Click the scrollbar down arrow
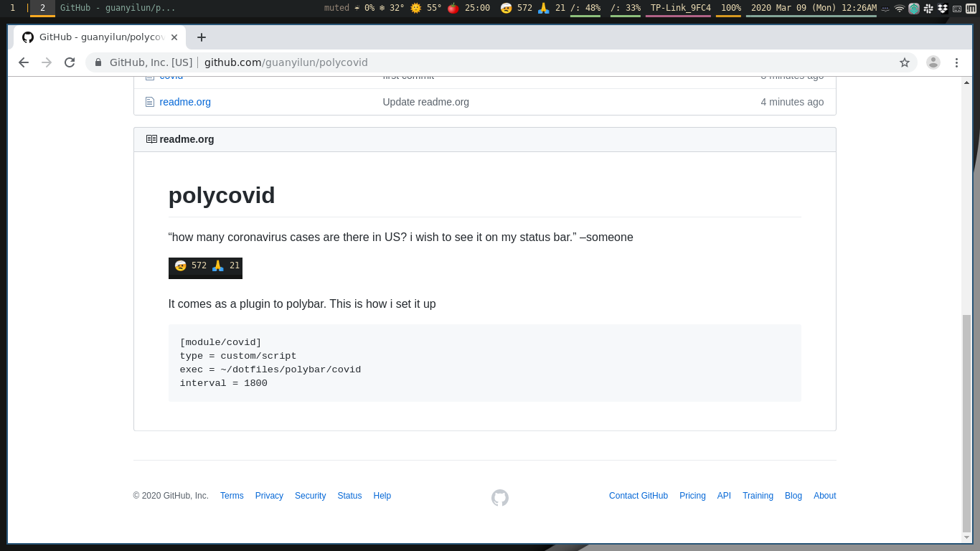This screenshot has width=980, height=551. pyautogui.click(x=966, y=537)
